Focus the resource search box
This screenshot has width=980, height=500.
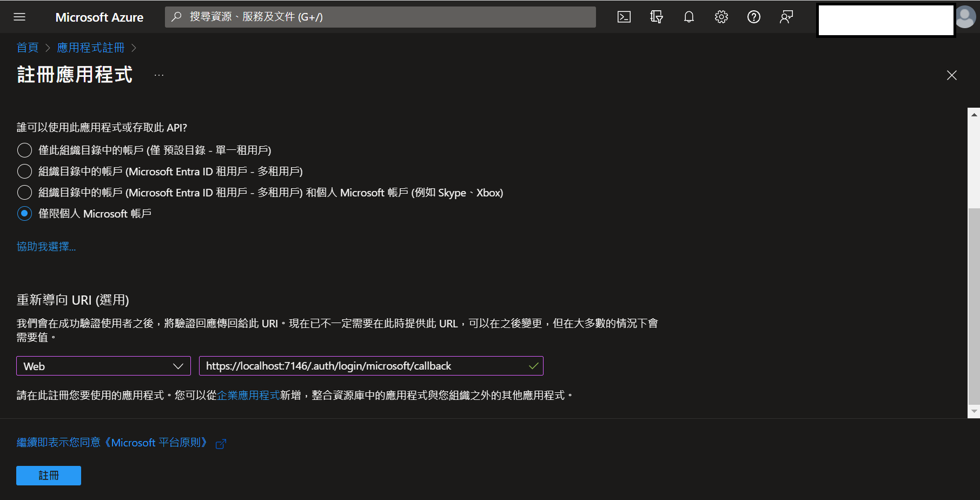click(380, 17)
